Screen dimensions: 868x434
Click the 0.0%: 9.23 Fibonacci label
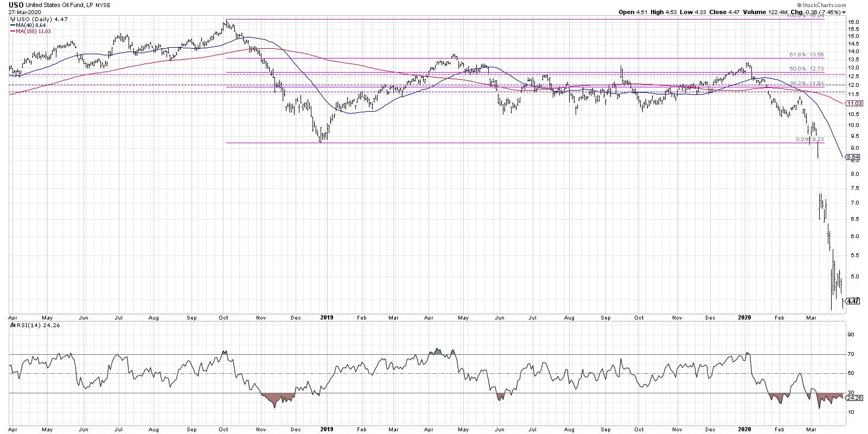coord(810,139)
